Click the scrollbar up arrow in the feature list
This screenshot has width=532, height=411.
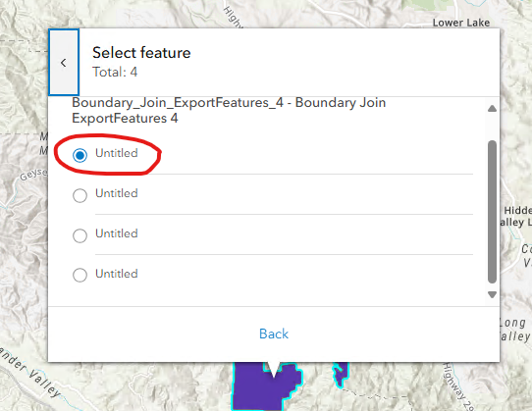coord(492,109)
